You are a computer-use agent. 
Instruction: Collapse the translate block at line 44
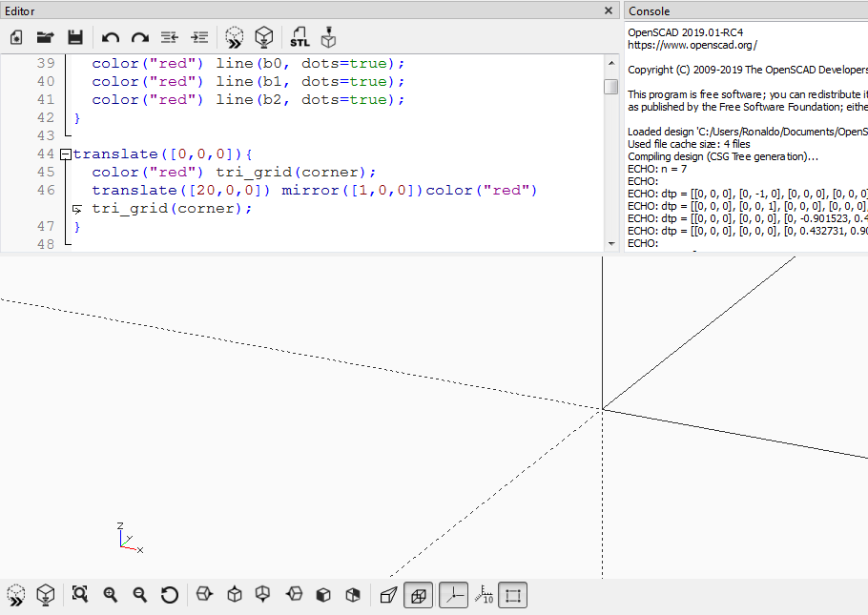coord(65,154)
